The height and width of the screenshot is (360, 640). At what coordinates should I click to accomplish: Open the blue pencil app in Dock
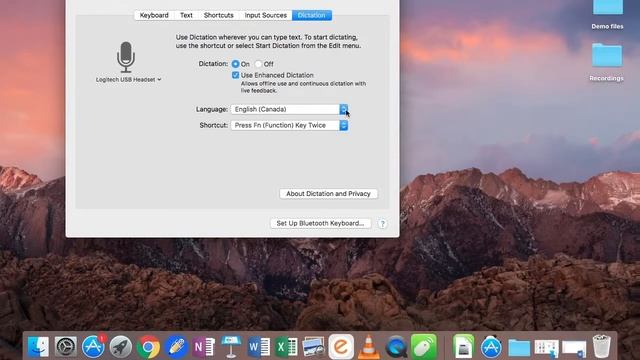pos(176,347)
